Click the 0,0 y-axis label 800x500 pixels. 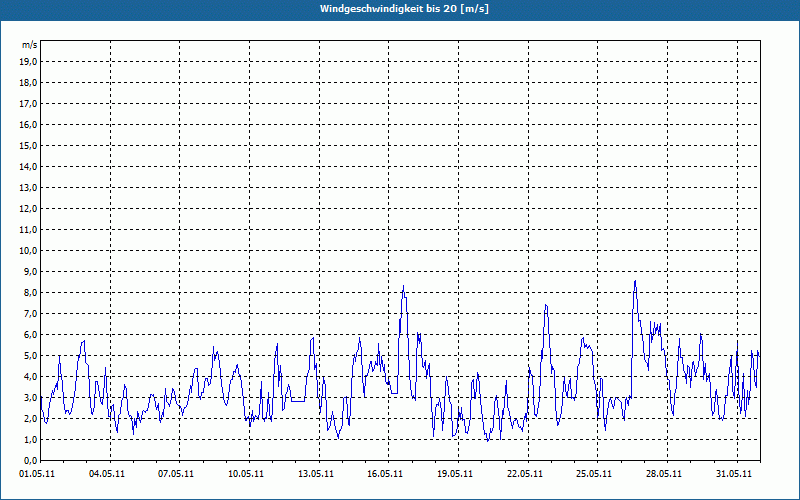point(30,460)
